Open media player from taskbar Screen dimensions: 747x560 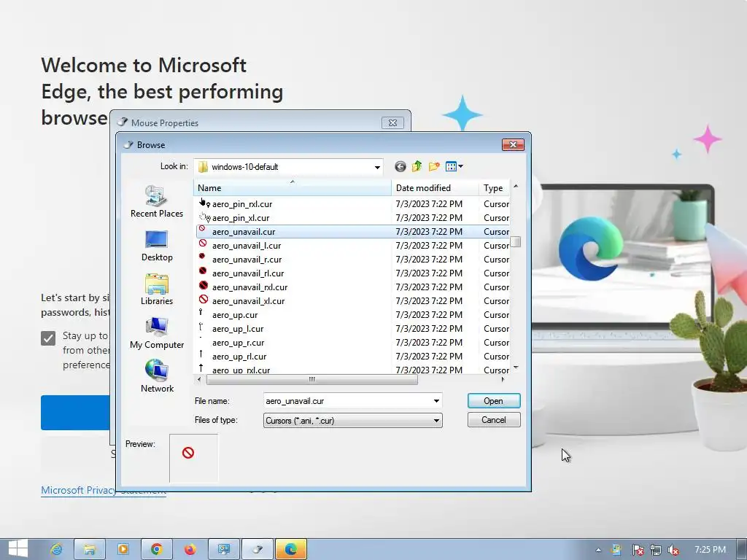[x=123, y=549]
